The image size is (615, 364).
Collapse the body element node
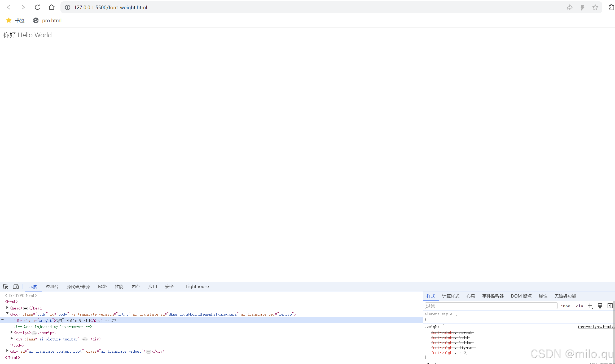point(7,313)
